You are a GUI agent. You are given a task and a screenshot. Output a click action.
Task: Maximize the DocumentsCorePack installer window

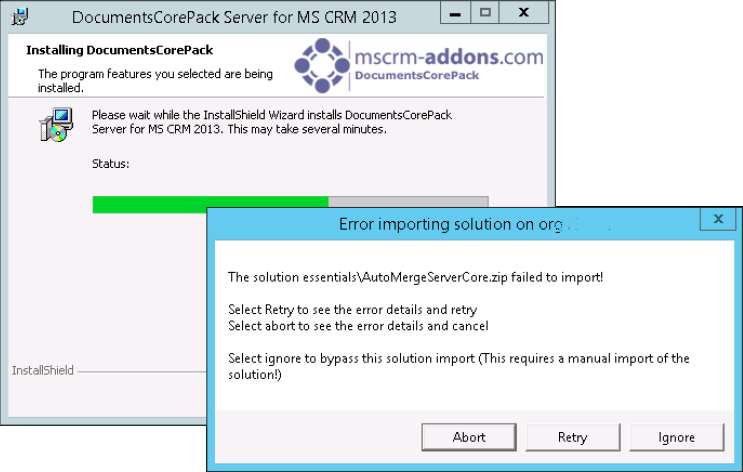pyautogui.click(x=485, y=13)
